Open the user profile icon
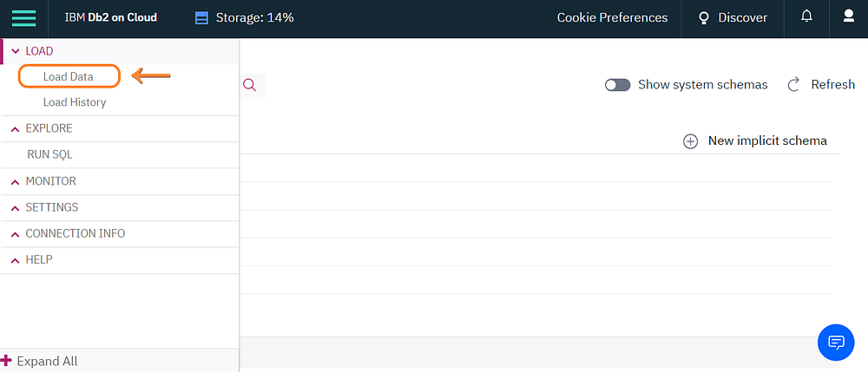 pyautogui.click(x=849, y=17)
